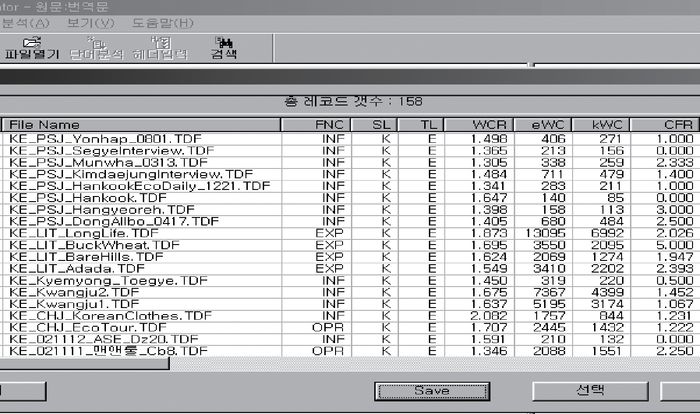This screenshot has width=700, height=414.
Task: Click the 단어분석 word analysis toolbar icon
Action: tap(96, 48)
